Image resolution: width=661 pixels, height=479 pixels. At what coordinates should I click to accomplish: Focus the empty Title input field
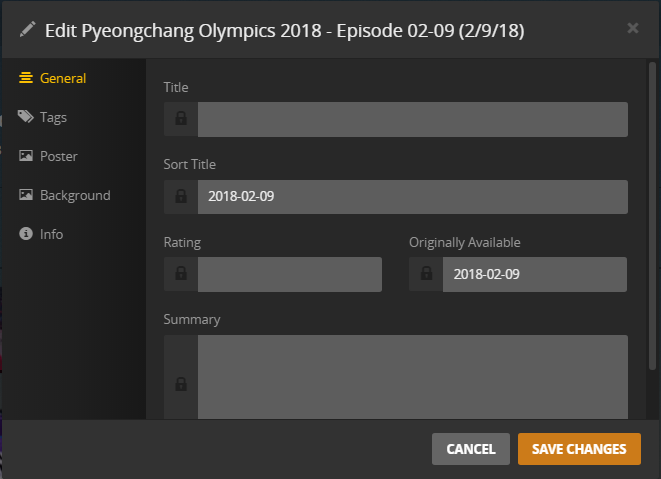[x=413, y=119]
